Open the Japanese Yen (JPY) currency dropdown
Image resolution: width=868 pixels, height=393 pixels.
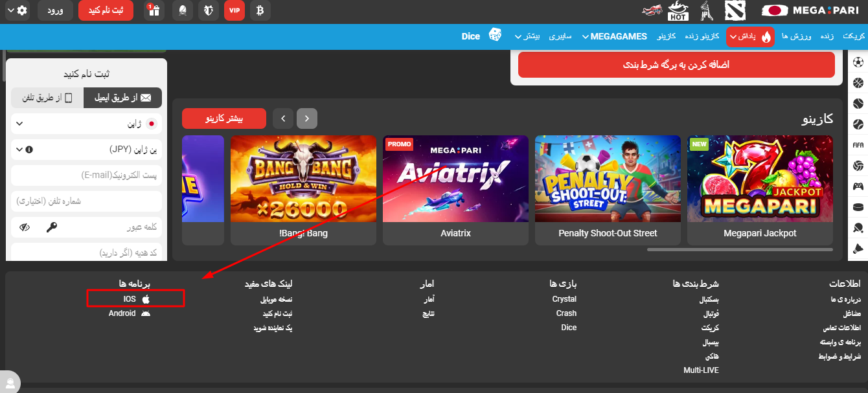point(86,150)
